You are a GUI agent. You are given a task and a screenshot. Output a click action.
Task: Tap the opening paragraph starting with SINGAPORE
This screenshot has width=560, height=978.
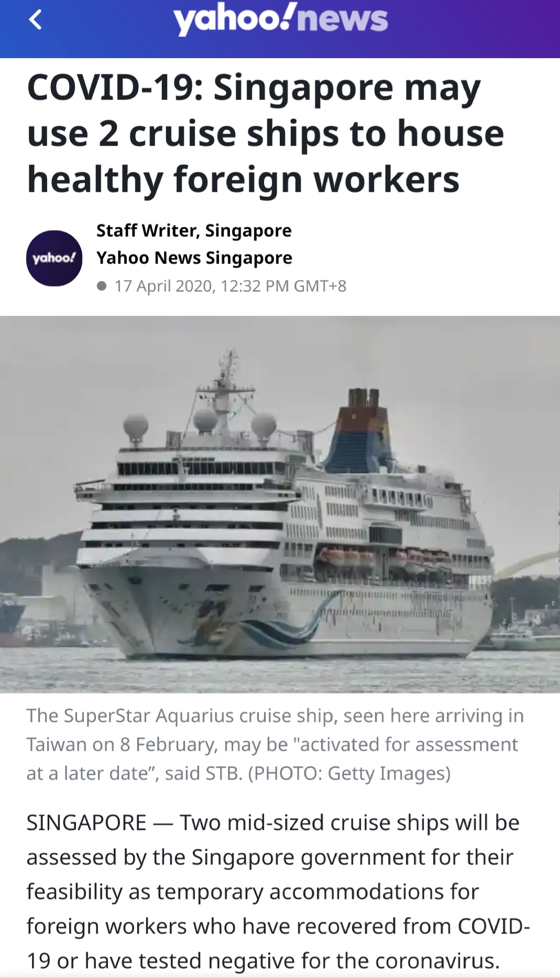[278, 892]
